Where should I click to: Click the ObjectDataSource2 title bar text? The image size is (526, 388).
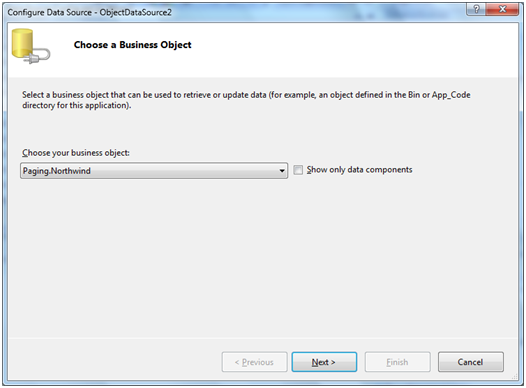[x=136, y=12]
